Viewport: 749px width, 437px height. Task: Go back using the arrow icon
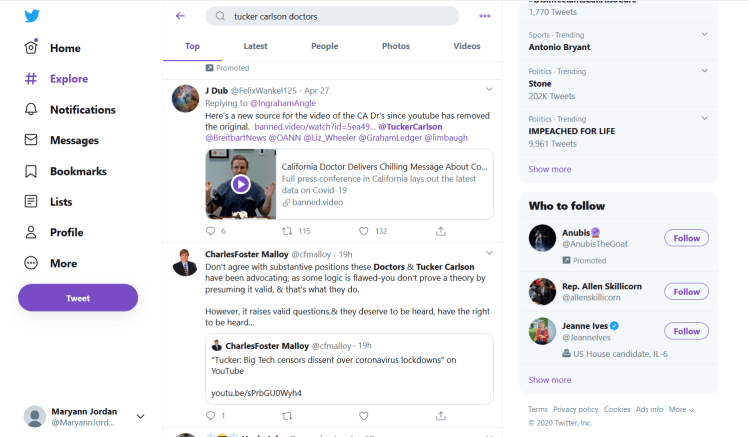point(180,16)
